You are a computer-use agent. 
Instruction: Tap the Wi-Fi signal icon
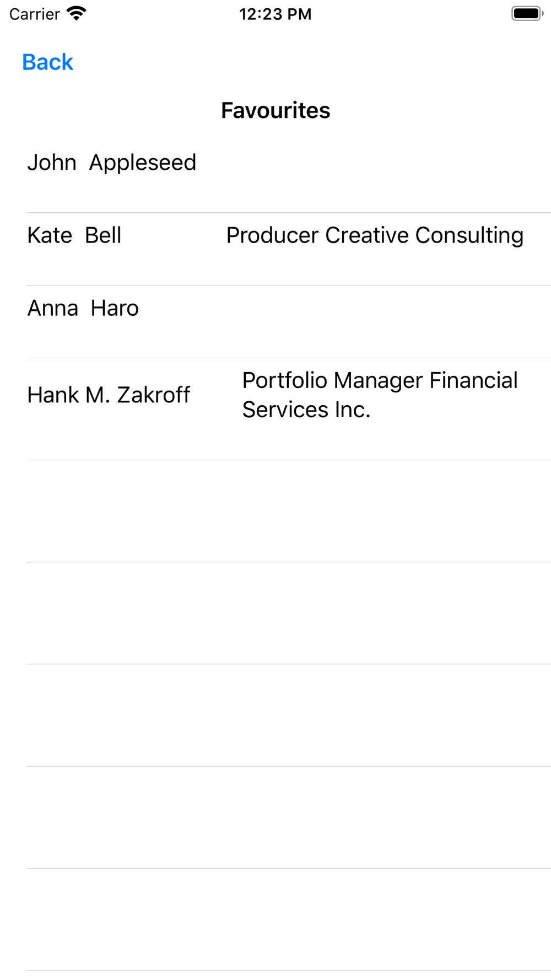(x=76, y=13)
